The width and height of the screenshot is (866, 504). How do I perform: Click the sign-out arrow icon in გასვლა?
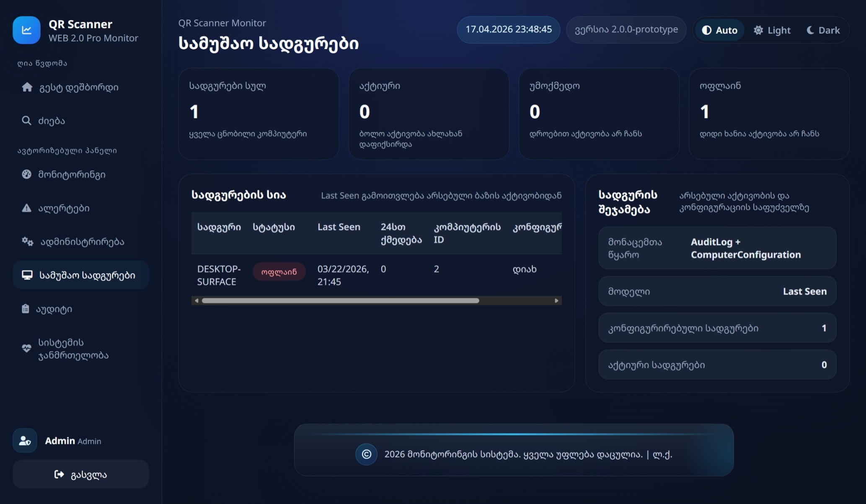pos(59,474)
